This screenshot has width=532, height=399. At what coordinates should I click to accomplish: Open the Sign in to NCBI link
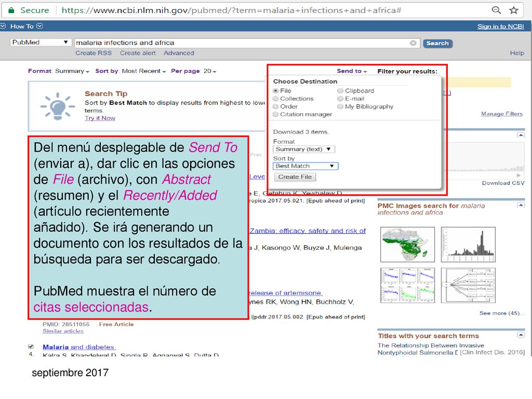click(x=500, y=26)
